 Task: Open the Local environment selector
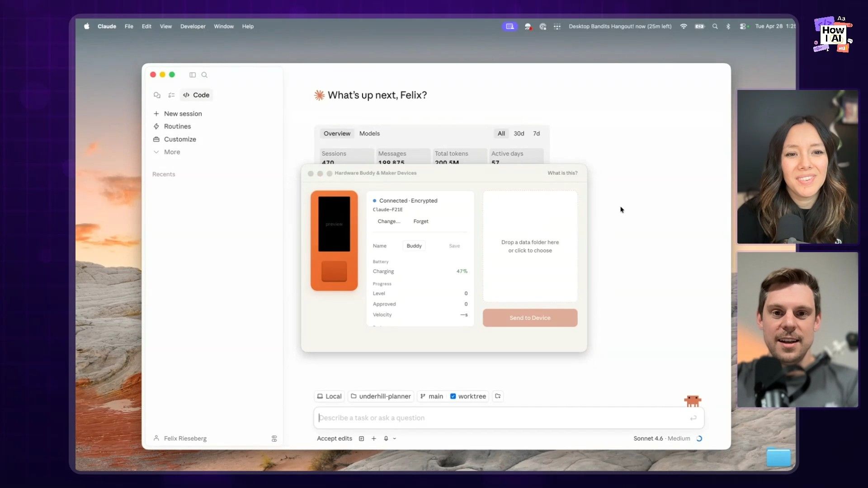click(329, 396)
